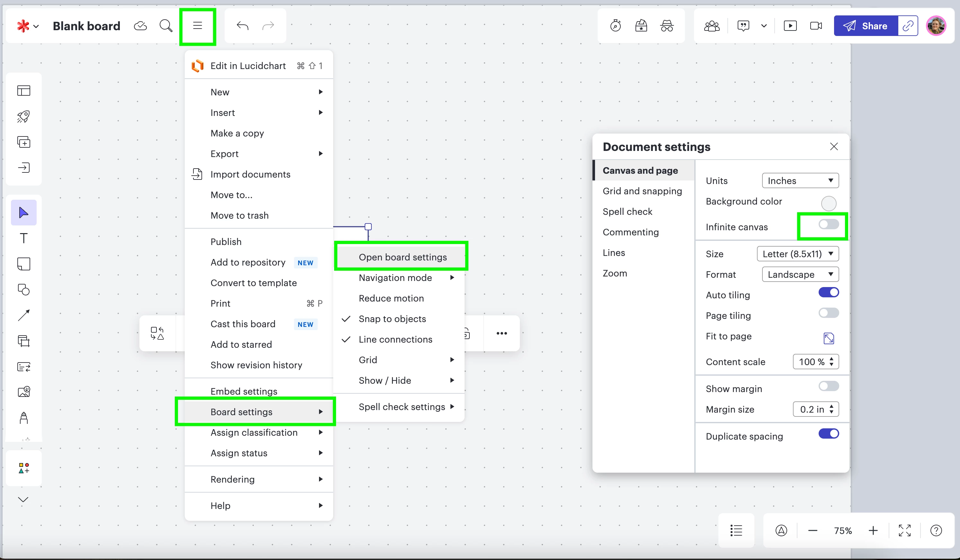Zoom in with the plus button
Viewport: 960px width, 560px height.
point(873,530)
